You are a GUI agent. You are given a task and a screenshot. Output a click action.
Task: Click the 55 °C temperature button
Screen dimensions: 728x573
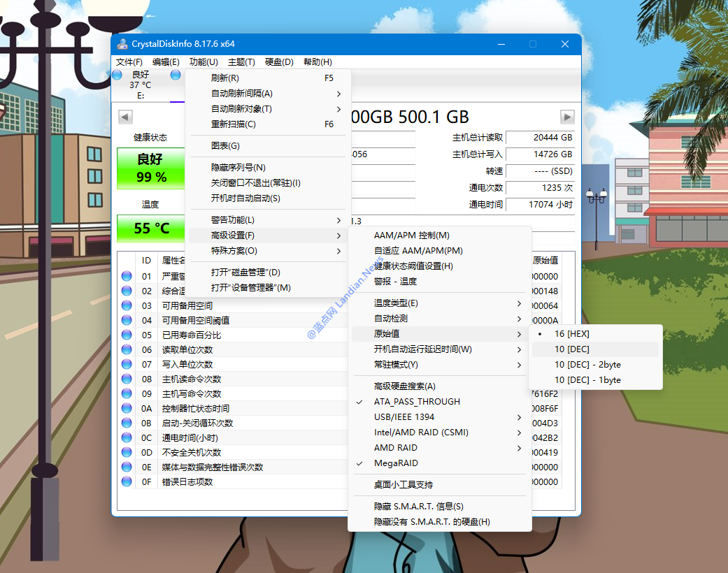pyautogui.click(x=151, y=229)
